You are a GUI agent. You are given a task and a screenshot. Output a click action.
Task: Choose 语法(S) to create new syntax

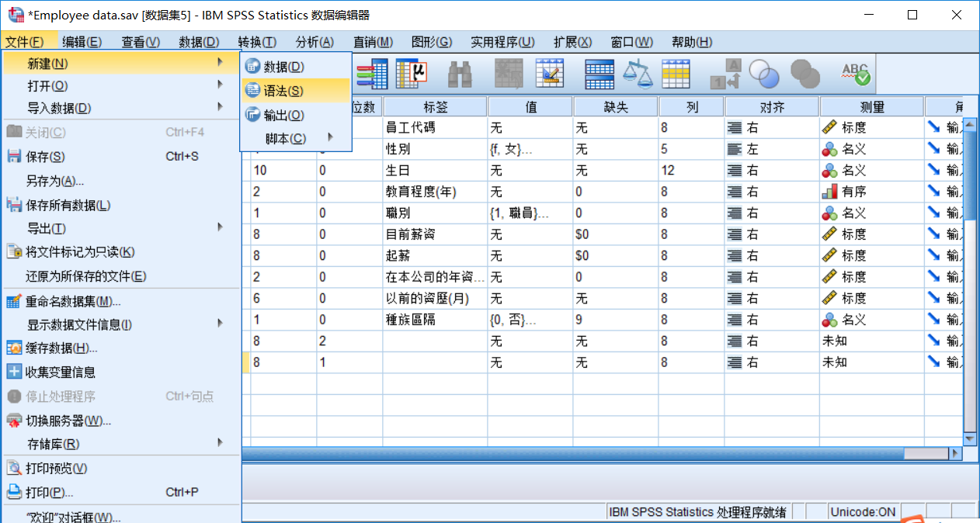(295, 91)
